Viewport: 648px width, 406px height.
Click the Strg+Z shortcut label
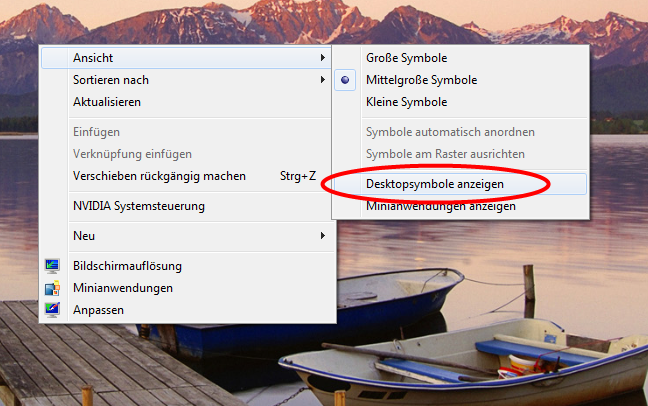pos(298,176)
